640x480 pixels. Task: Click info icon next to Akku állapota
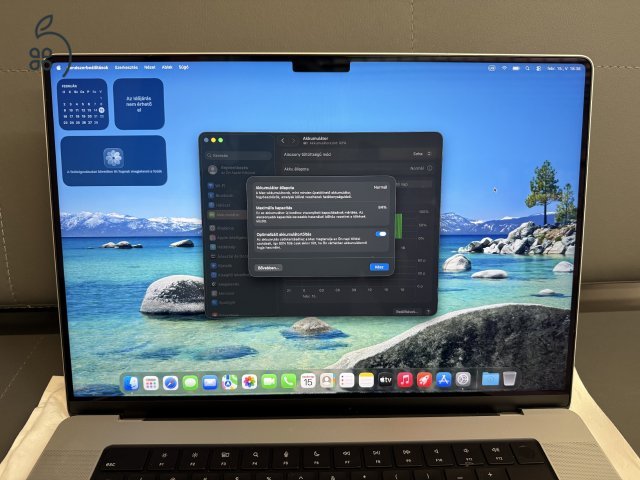point(430,168)
